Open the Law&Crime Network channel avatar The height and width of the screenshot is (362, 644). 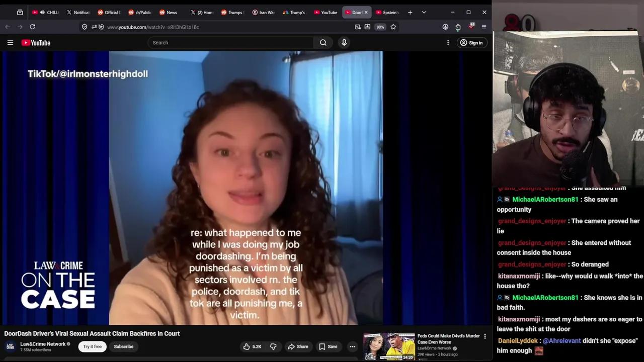point(10,346)
